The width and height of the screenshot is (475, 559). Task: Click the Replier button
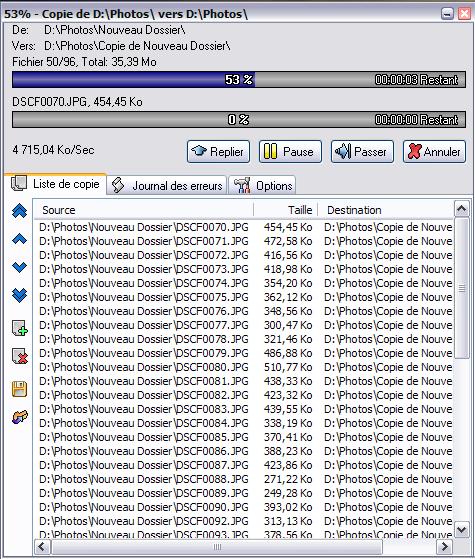pos(218,152)
